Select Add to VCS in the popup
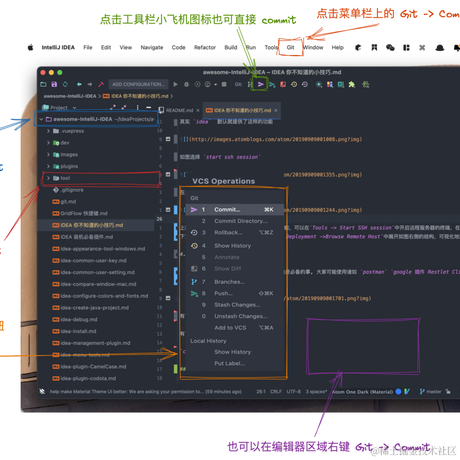The width and height of the screenshot is (460, 460). pos(235,328)
